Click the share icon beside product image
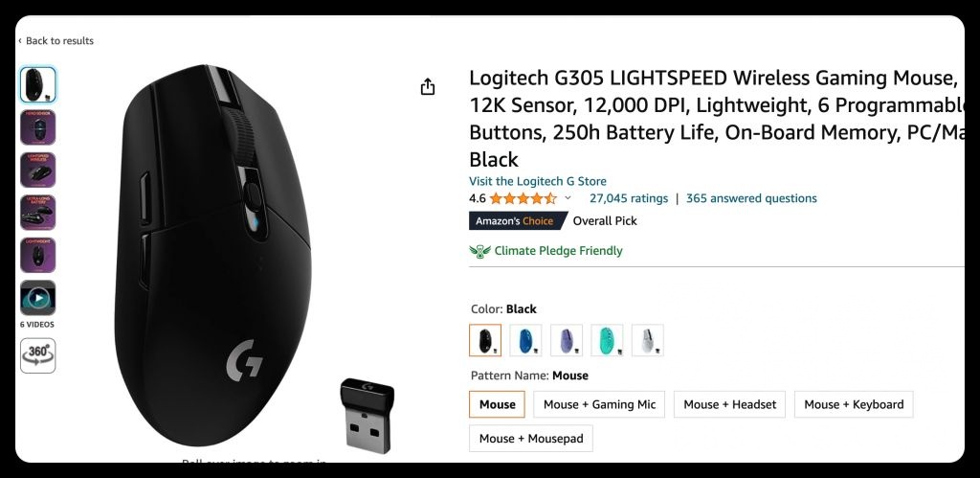 click(428, 86)
